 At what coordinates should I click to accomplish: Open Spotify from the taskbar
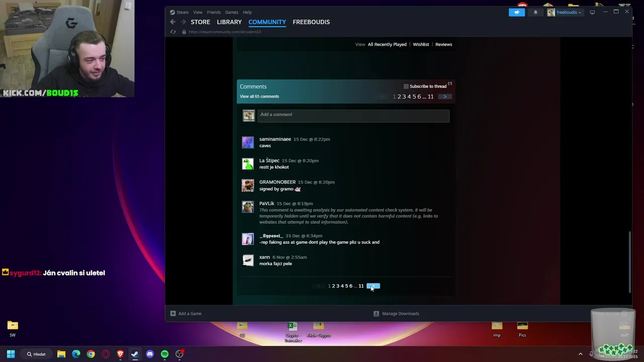165,354
